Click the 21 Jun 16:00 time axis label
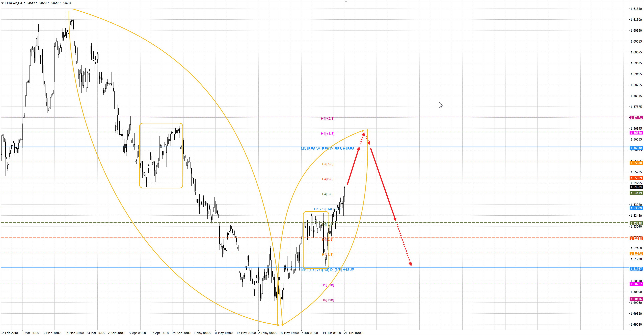Image resolution: width=644 pixels, height=336 pixels. pyautogui.click(x=353, y=333)
